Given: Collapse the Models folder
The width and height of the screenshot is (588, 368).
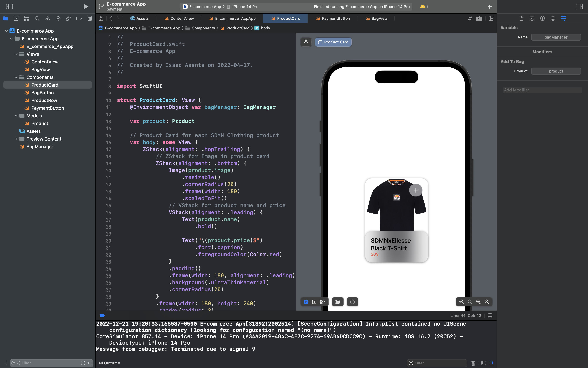Looking at the screenshot, I should [16, 116].
